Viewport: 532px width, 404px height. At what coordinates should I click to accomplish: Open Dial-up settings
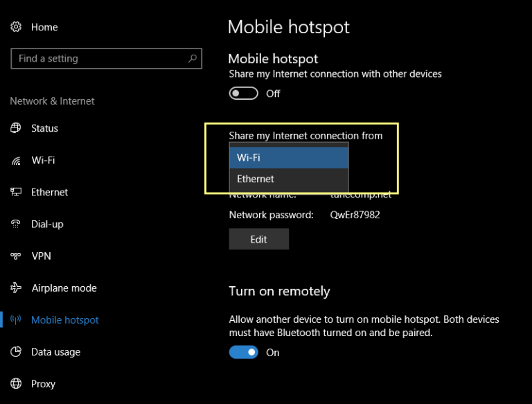(47, 225)
